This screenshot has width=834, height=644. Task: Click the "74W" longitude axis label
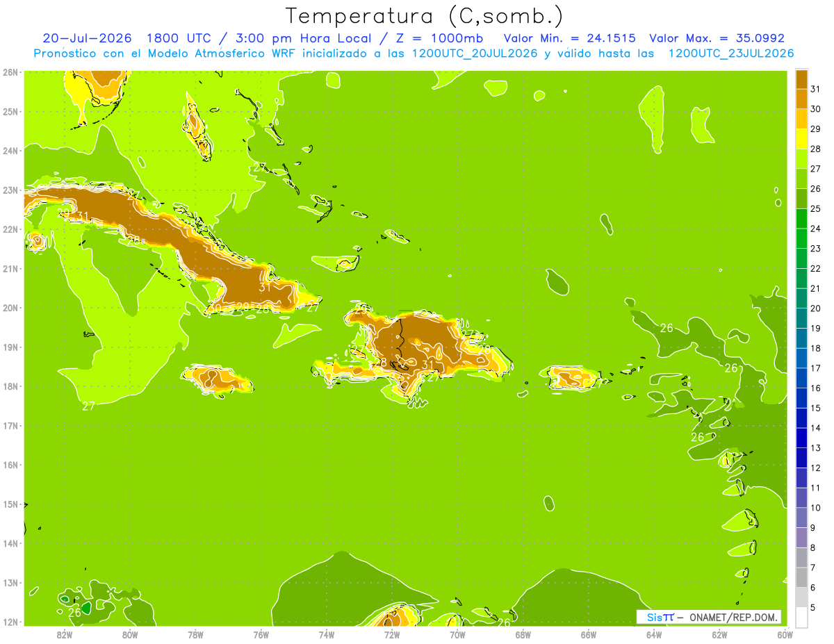pyautogui.click(x=327, y=634)
